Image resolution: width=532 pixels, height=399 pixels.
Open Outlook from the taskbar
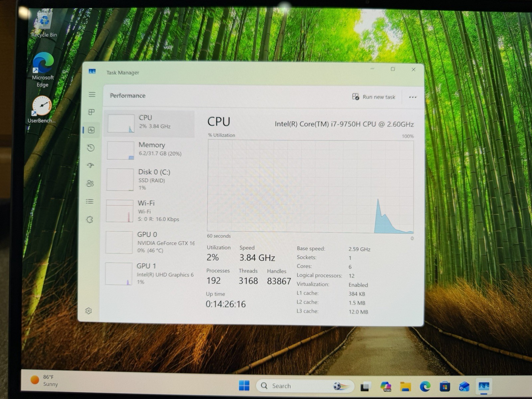464,387
